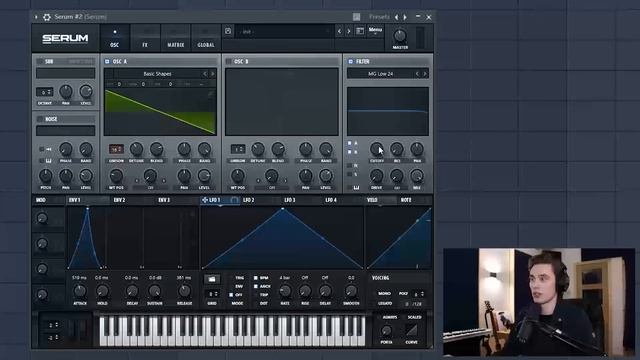
Task: Select the LFO 3 tab
Action: 289,200
